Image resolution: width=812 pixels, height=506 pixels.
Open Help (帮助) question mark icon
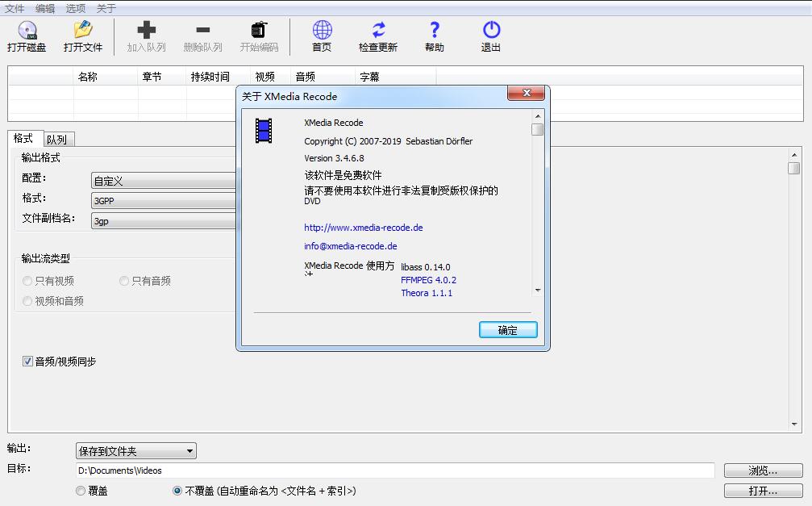tap(435, 30)
